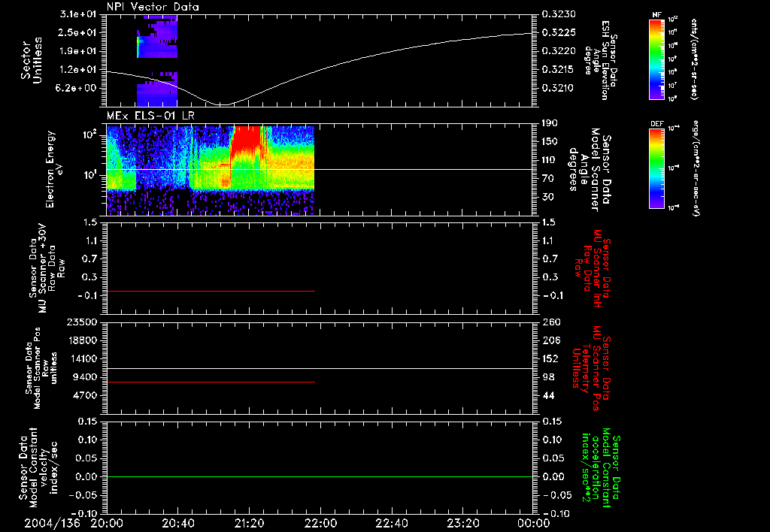Click the NF color scale bar
This screenshot has height=532, width=770.
click(x=657, y=59)
